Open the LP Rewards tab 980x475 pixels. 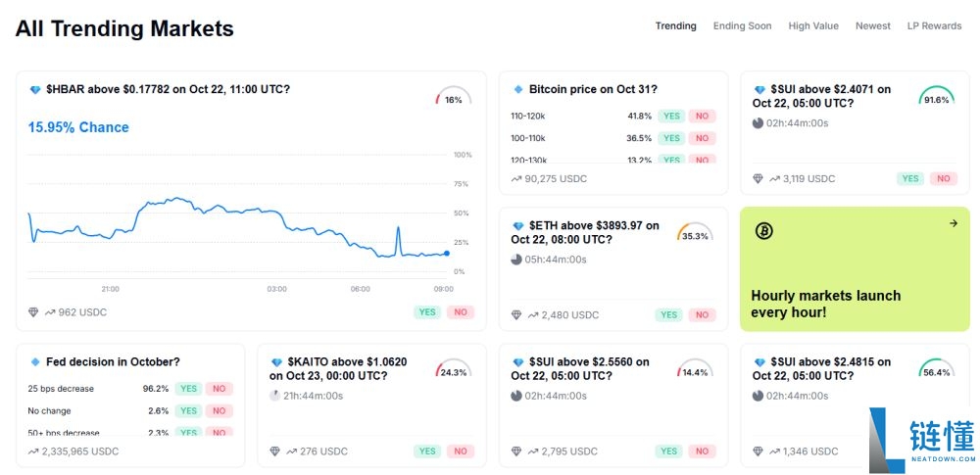point(934,26)
